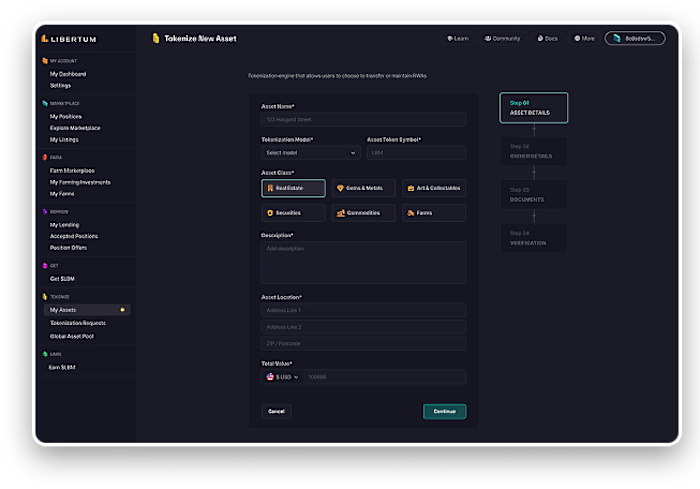Image resolution: width=700 pixels, height=489 pixels.
Task: Click the Farm section icon
Action: (x=45, y=157)
